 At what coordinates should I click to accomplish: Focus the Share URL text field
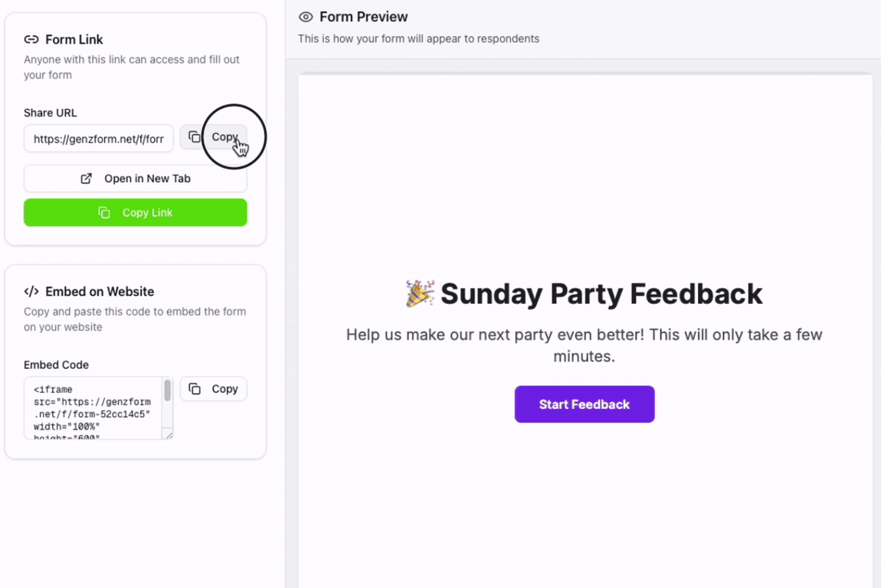pyautogui.click(x=98, y=139)
